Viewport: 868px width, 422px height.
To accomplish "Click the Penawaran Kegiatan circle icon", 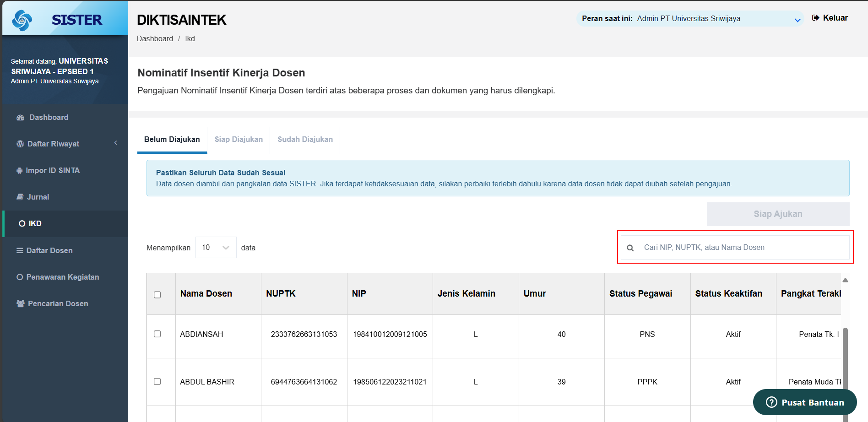I will pos(20,277).
